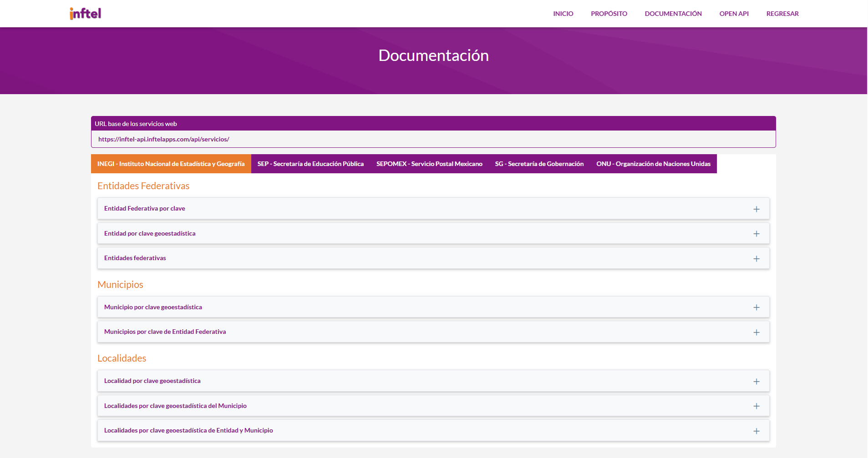Click plus icon for Municipio por clave geoestadística
The height and width of the screenshot is (458, 868).
pyautogui.click(x=756, y=307)
